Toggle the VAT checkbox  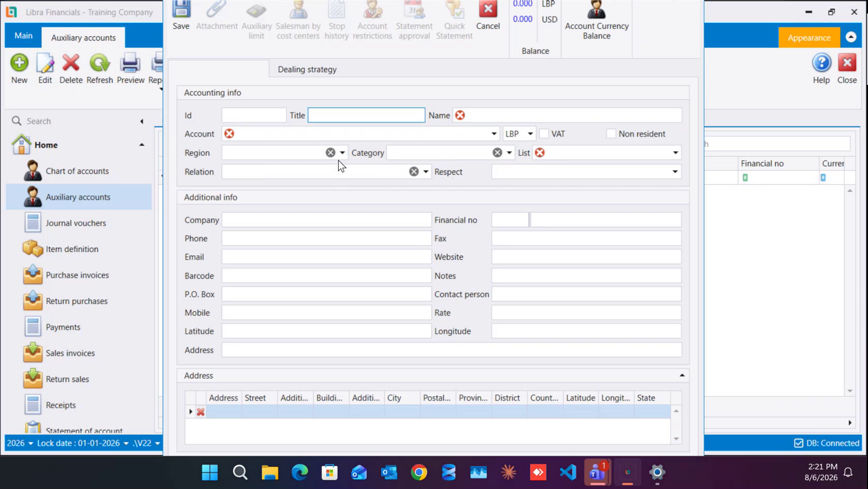[x=544, y=134]
